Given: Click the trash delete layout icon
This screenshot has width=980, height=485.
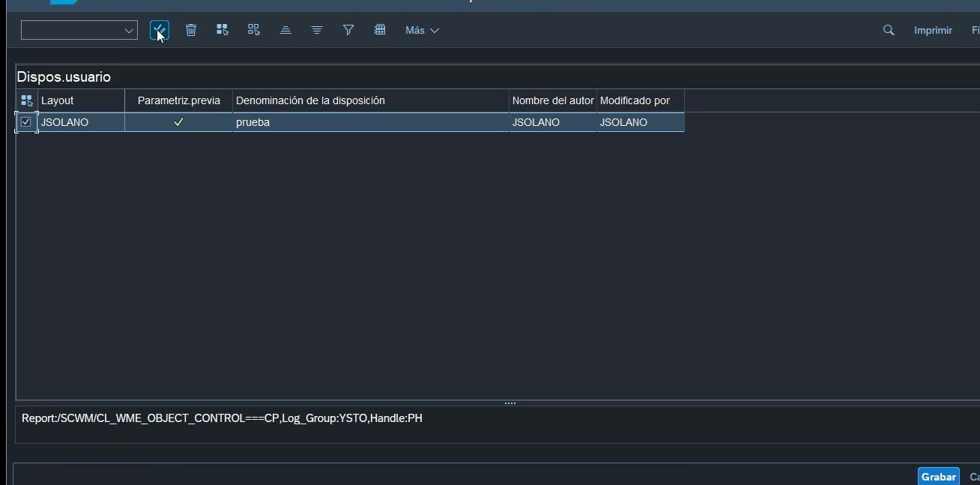Looking at the screenshot, I should pos(191,30).
